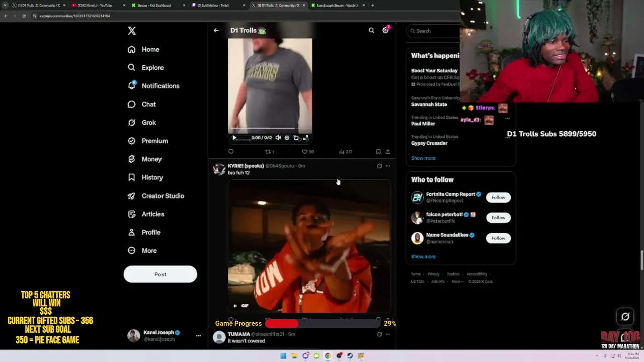Screen dimensions: 644x362
Task: Follow falcon peterbot!
Action: tap(498, 218)
